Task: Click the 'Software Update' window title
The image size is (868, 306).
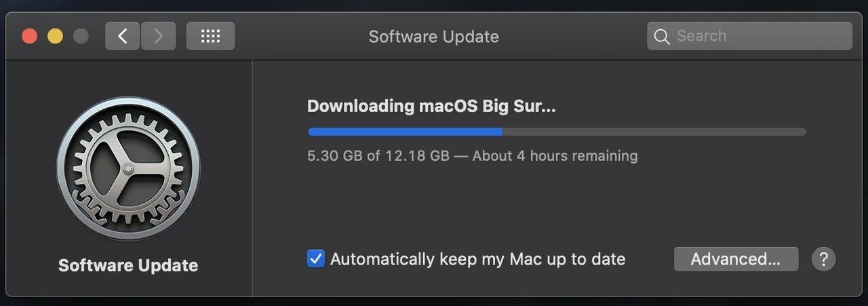Action: 434,37
